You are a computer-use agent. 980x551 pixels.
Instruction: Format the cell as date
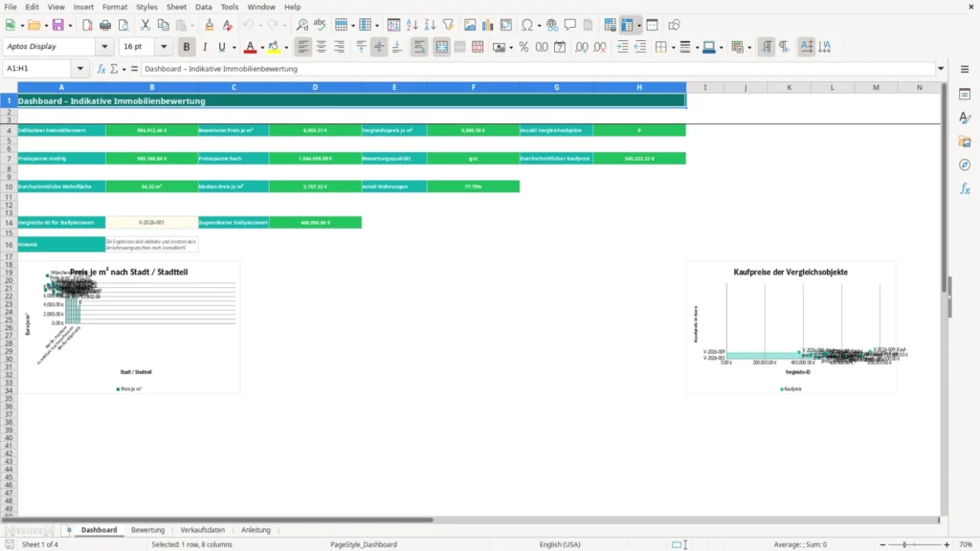(560, 47)
